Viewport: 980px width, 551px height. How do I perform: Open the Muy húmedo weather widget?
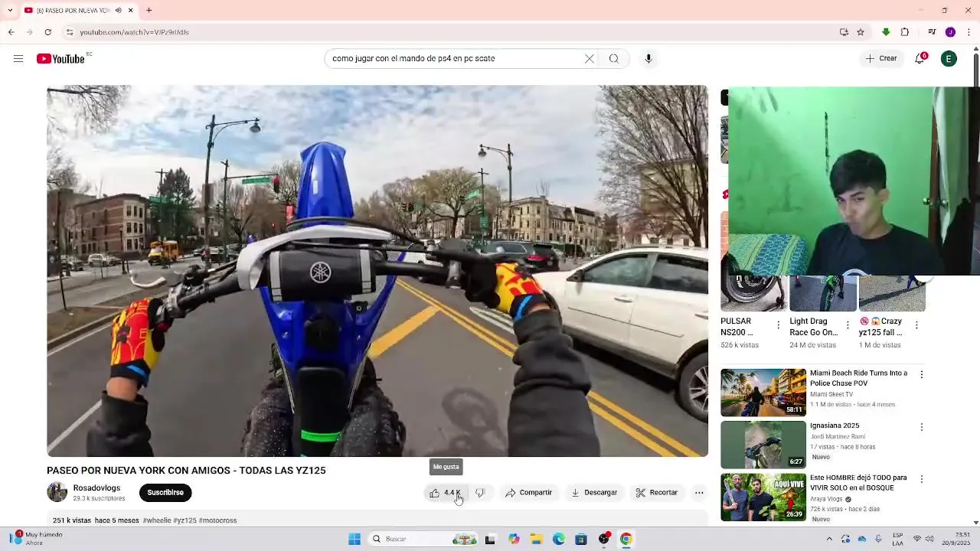pos(36,539)
